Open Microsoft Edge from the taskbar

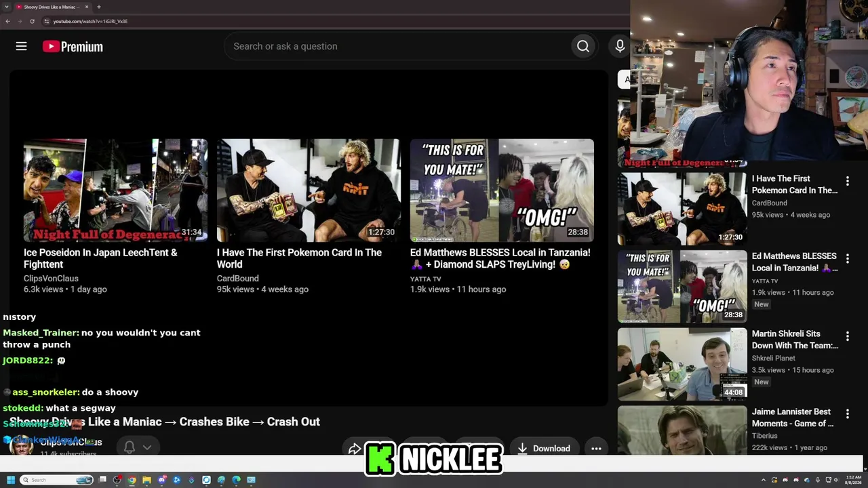coord(236,480)
